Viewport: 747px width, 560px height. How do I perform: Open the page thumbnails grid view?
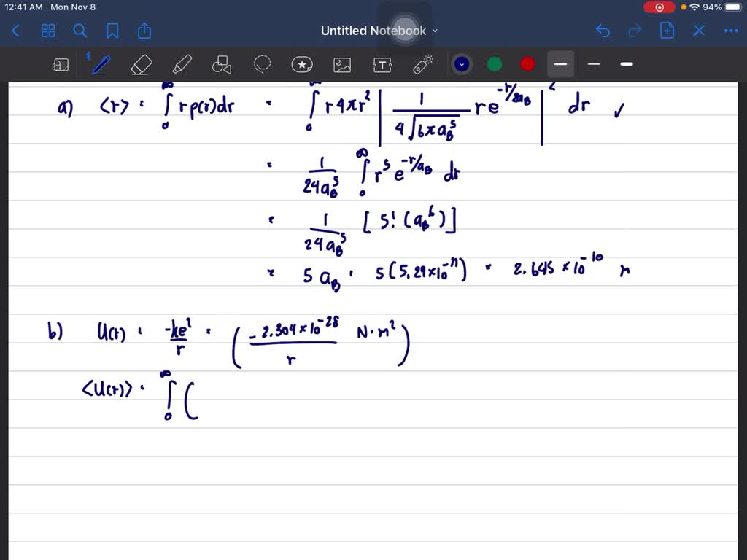48,31
